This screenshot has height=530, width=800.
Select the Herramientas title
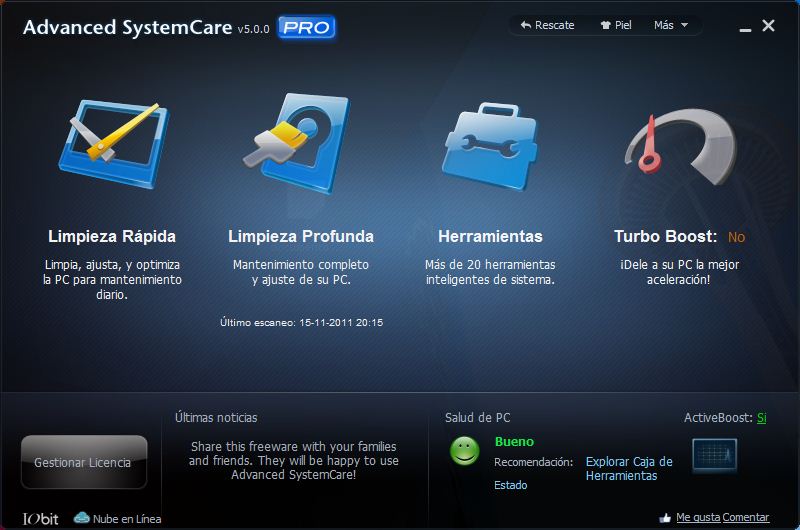(x=490, y=236)
